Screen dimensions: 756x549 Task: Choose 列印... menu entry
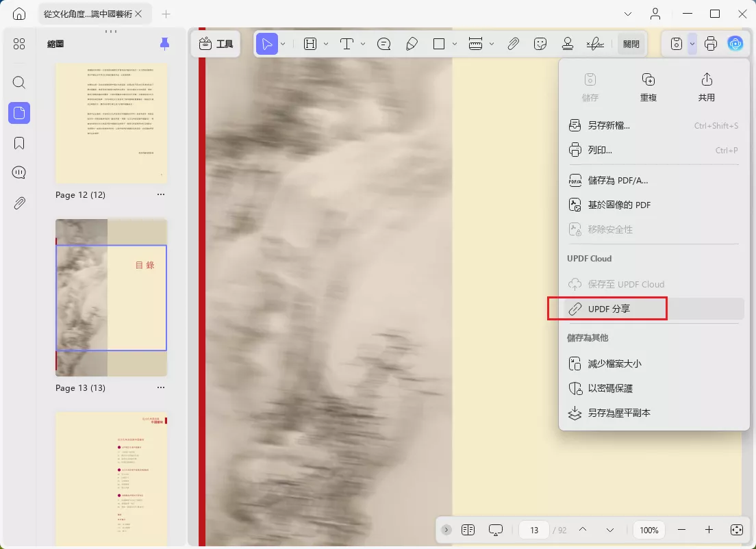(654, 151)
